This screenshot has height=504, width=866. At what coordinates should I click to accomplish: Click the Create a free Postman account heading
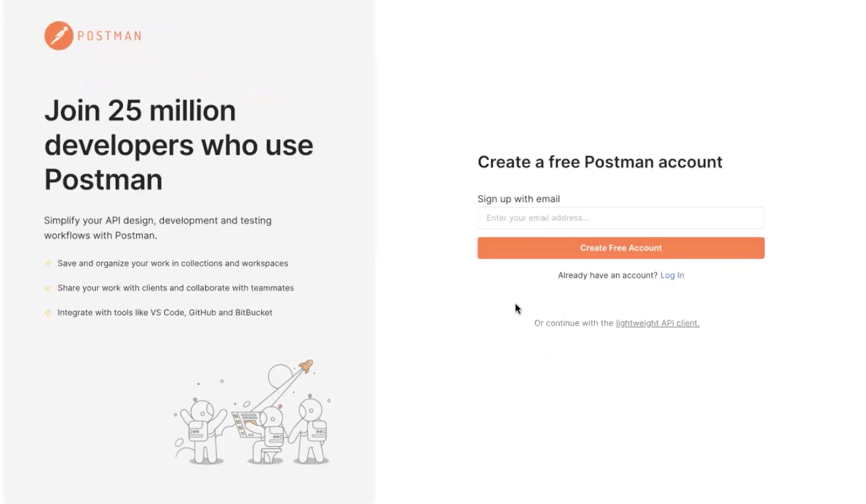[600, 162]
